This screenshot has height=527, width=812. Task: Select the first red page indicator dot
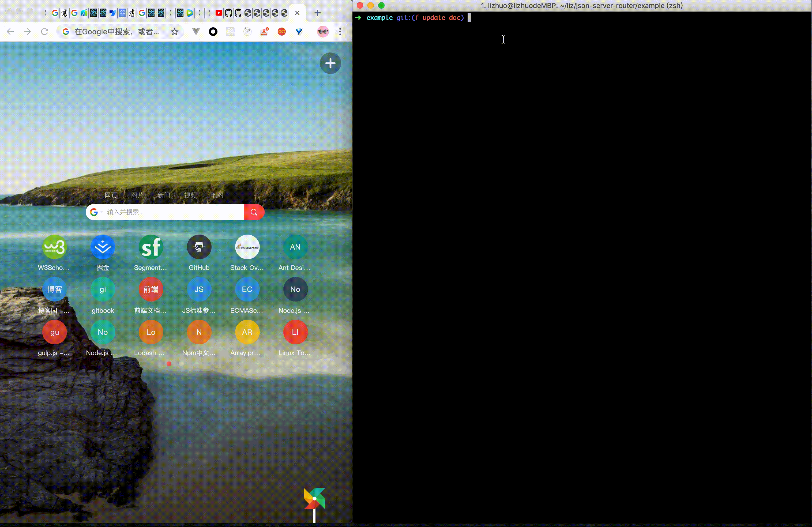coord(169,364)
